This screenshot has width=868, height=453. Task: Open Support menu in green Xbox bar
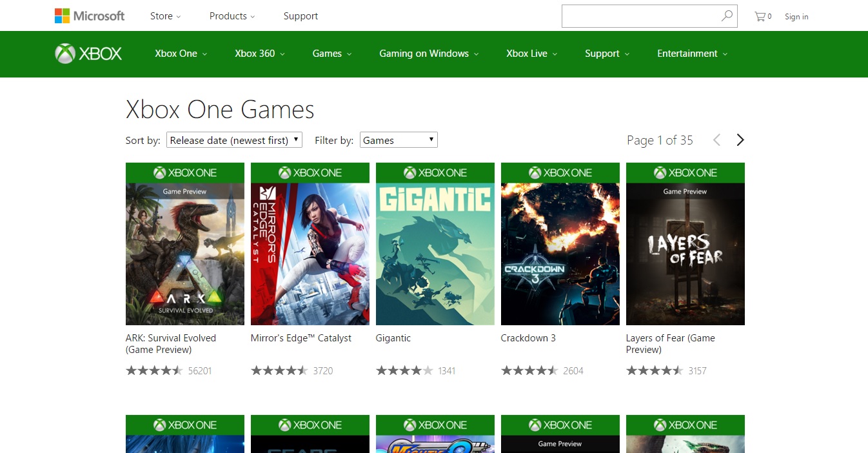607,54
